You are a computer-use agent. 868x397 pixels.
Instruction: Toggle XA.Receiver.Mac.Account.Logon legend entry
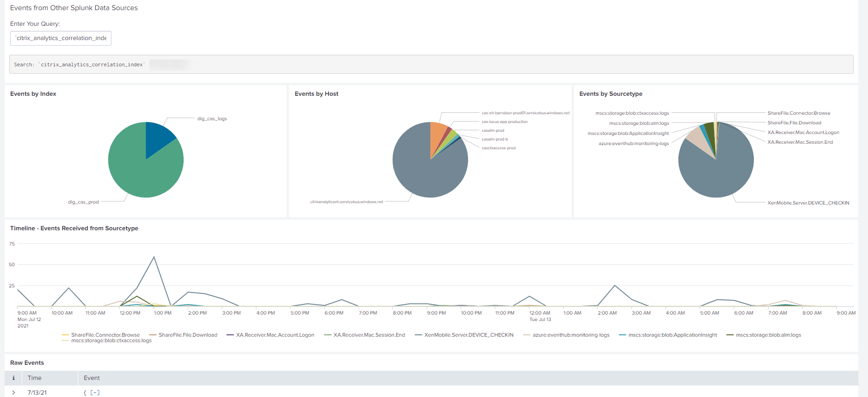pyautogui.click(x=275, y=335)
